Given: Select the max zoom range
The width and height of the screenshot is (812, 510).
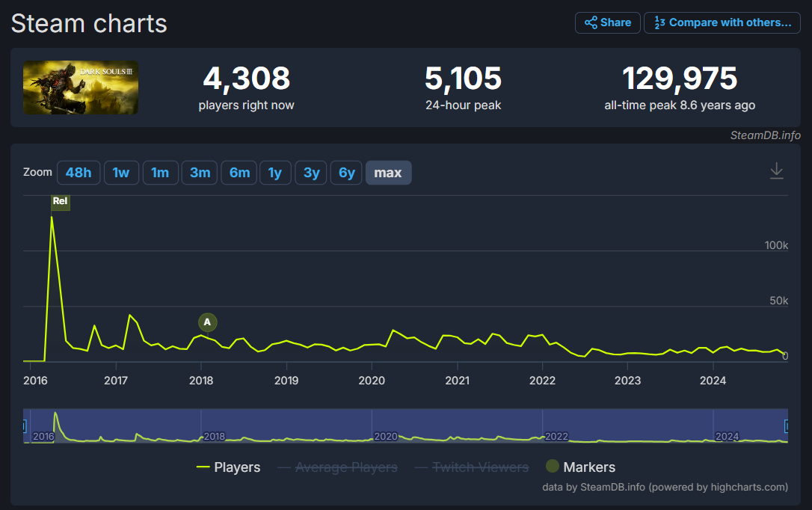Looking at the screenshot, I should pyautogui.click(x=388, y=173).
